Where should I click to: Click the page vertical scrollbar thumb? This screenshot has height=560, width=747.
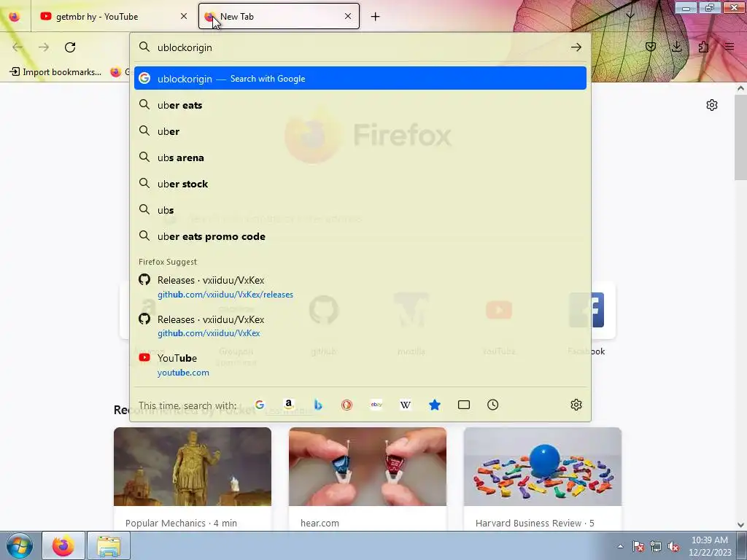(740, 137)
